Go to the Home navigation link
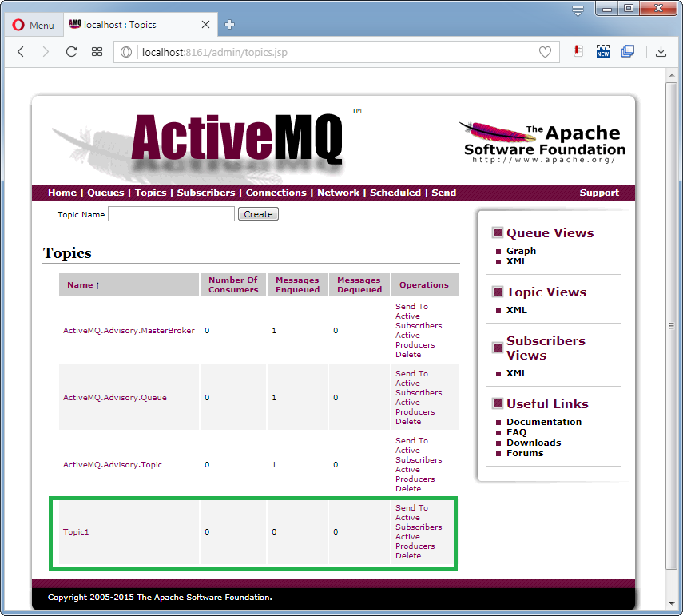Viewport: 683px width, 616px height. pos(62,193)
